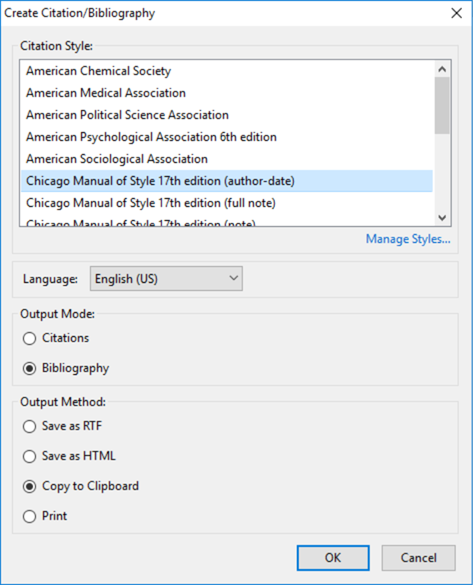Select the Citations output mode
The width and height of the screenshot is (473, 585).
[56, 338]
